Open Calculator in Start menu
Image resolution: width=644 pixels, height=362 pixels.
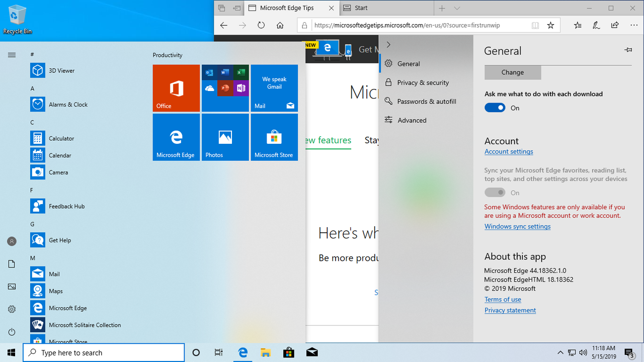(x=75, y=138)
